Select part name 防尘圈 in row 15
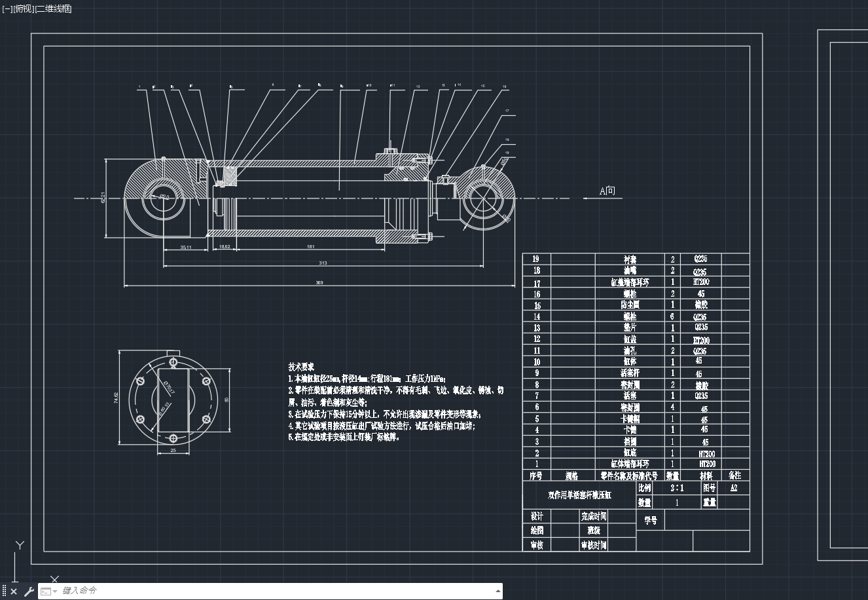 (x=630, y=305)
